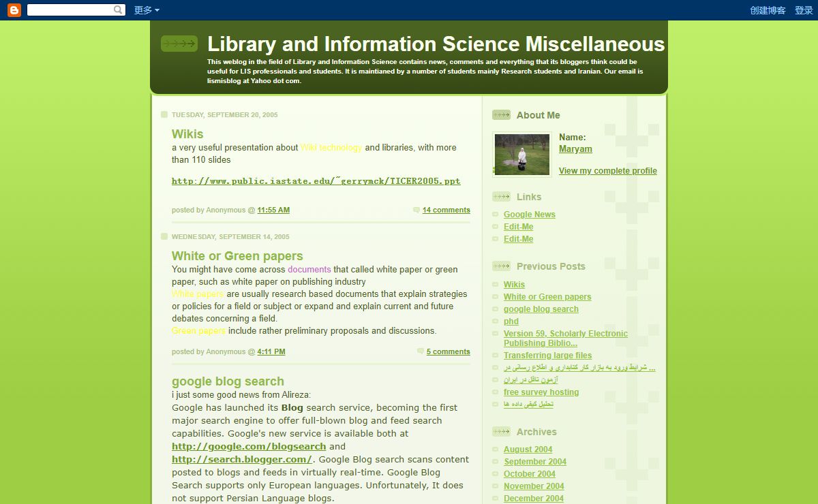Image resolution: width=818 pixels, height=504 pixels.
Task: View the 5 comments link
Action: [448, 351]
